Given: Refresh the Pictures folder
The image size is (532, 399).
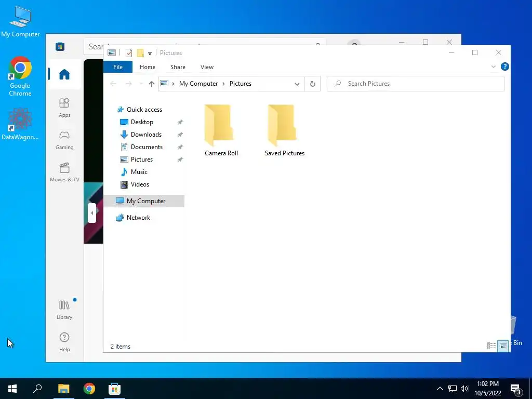Looking at the screenshot, I should pos(312,84).
